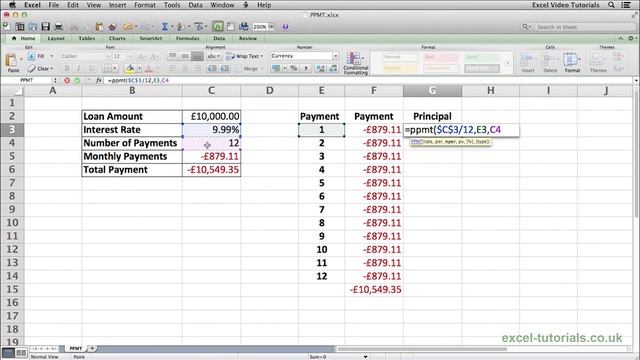Toggle align top button

(173, 56)
